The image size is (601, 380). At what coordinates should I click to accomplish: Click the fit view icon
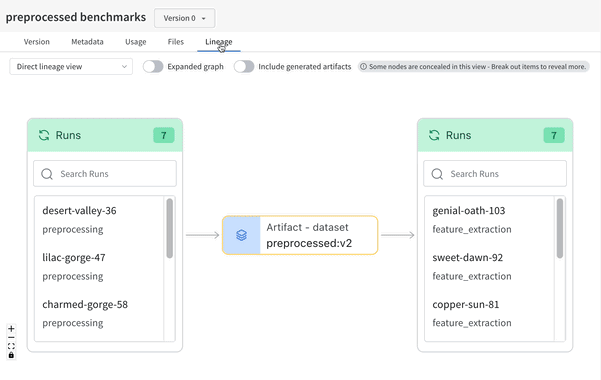pos(11,346)
